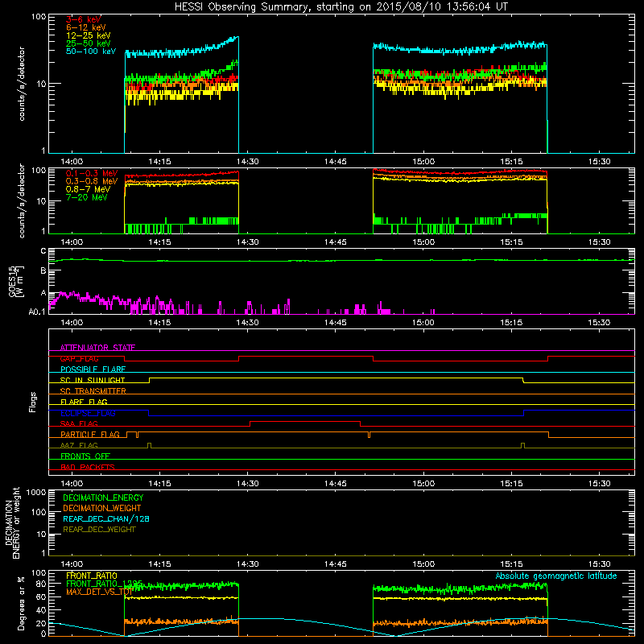Select the C class tick on the GOES axis
Image resolution: width=644 pixels, height=644 pixels.
[x=43, y=251]
